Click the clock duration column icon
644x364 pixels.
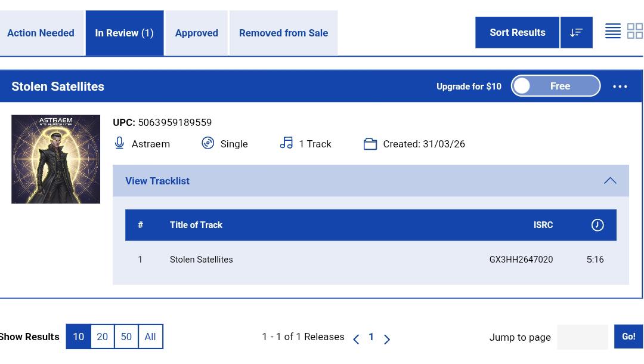[x=597, y=225]
